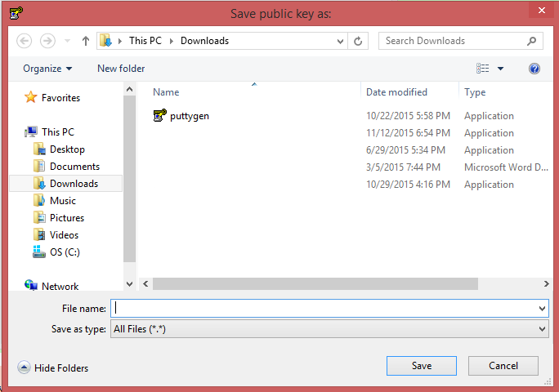Click the Favorites star in navigation pane
This screenshot has width=559, height=392.
point(31,98)
